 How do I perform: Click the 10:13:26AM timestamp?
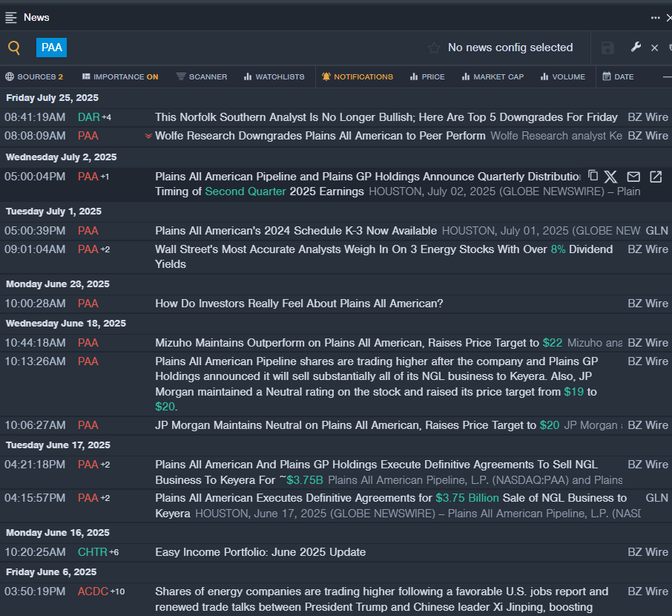tap(35, 361)
